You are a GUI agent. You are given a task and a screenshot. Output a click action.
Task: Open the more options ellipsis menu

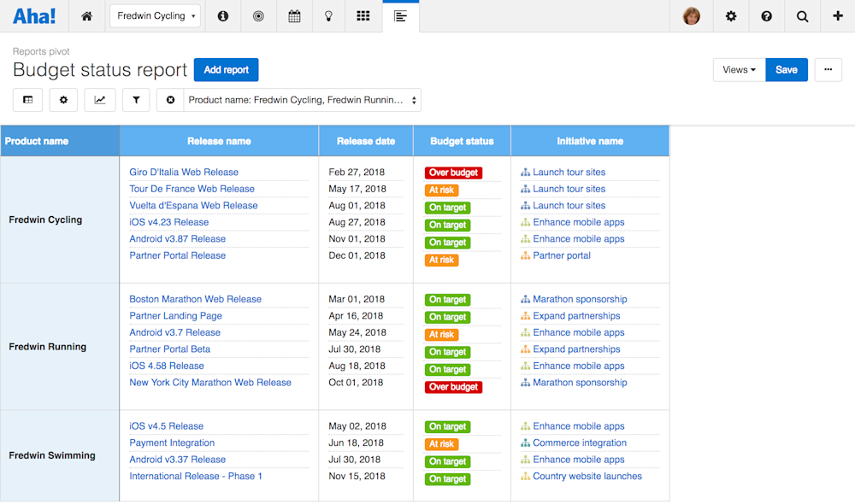coord(828,69)
